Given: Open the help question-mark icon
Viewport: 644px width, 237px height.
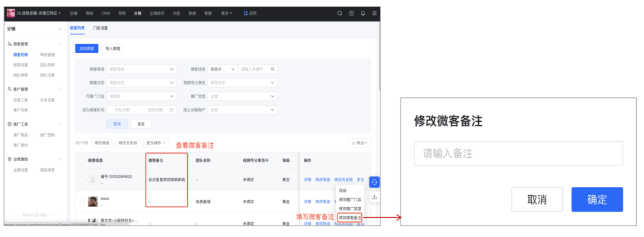Looking at the screenshot, I should click(x=351, y=13).
